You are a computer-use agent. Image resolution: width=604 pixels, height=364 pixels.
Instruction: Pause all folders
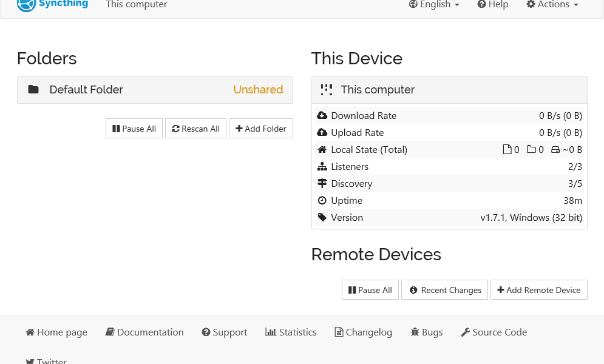(x=134, y=129)
